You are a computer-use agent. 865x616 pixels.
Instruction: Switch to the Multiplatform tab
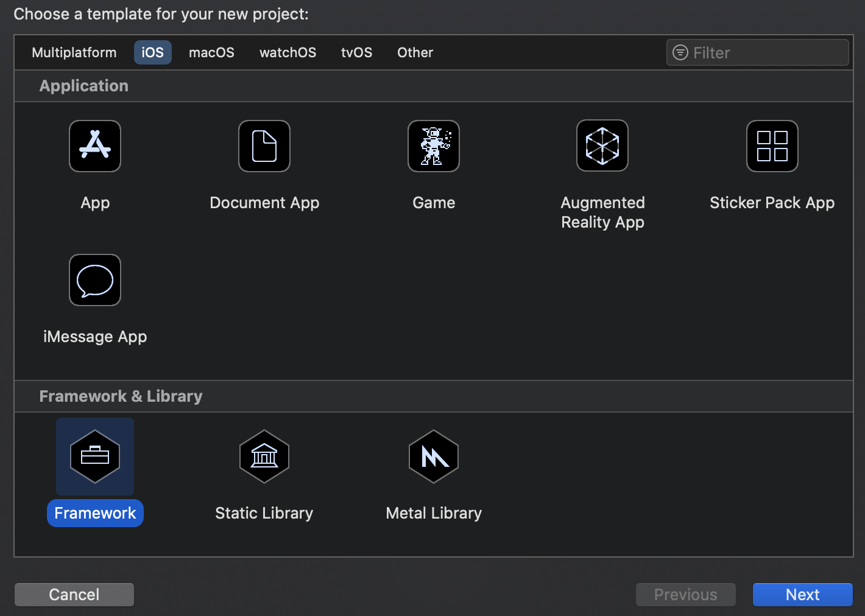pos(74,52)
